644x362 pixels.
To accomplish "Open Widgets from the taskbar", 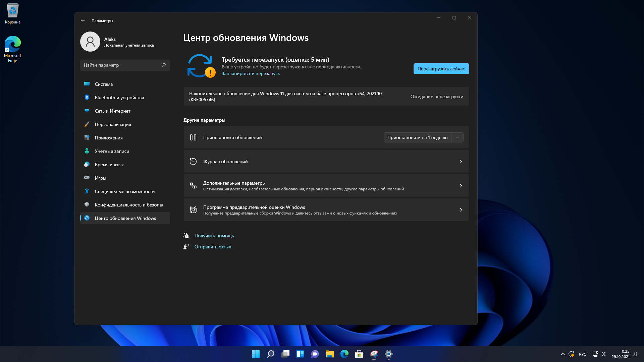I will (x=300, y=354).
